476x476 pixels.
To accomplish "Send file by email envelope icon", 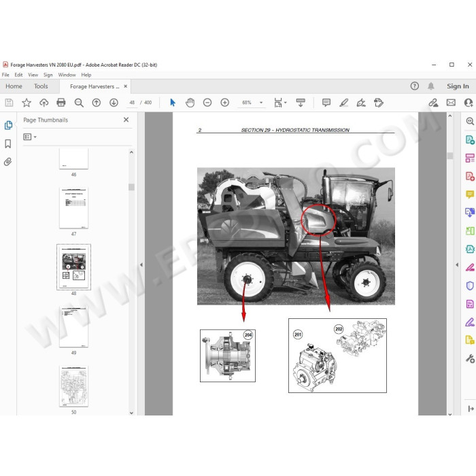I will tap(451, 103).
